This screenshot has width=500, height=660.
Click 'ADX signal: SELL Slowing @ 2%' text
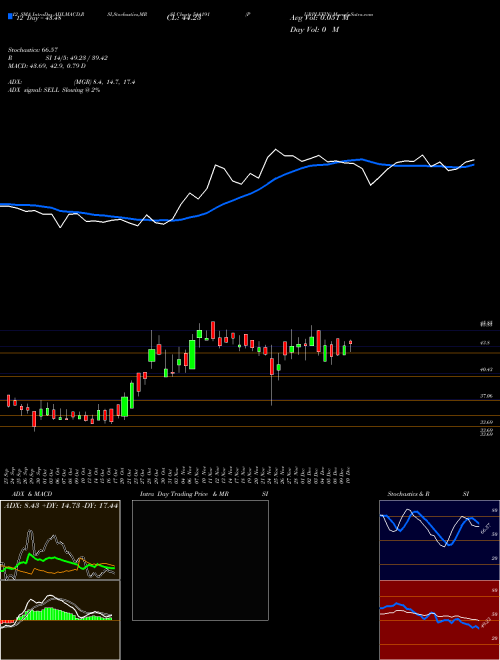click(x=54, y=90)
